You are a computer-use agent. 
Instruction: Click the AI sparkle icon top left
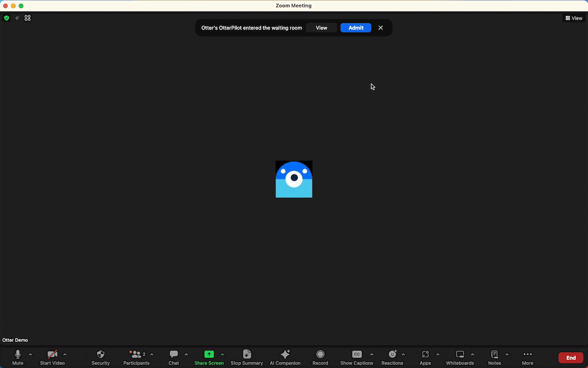17,17
